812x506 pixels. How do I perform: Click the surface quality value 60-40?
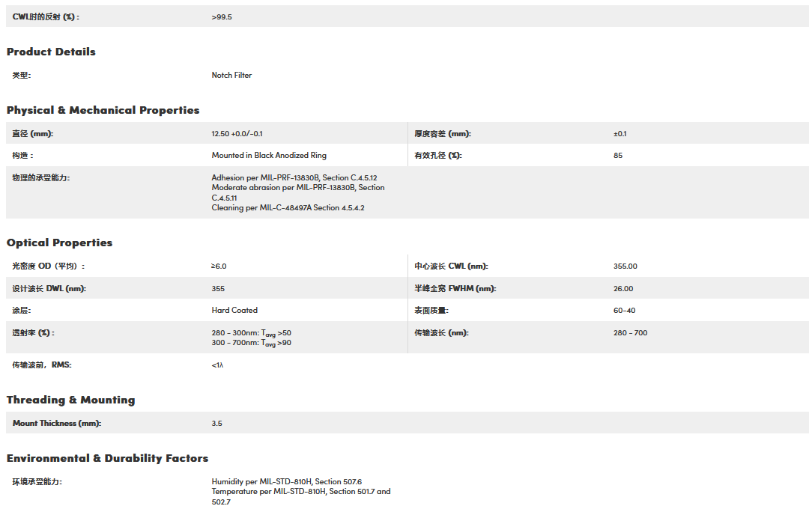[x=624, y=311]
